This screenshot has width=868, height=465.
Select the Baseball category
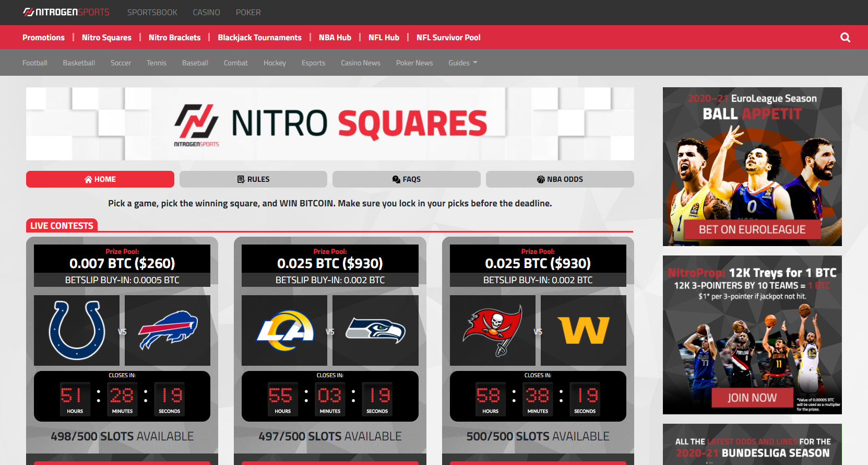coord(195,63)
